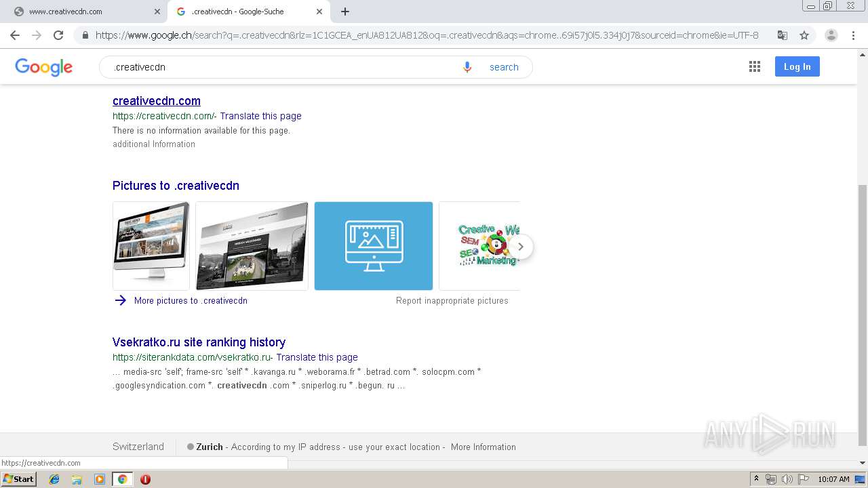The image size is (868, 488).
Task: Launch Internet Explorer from the taskbar
Action: tap(54, 479)
